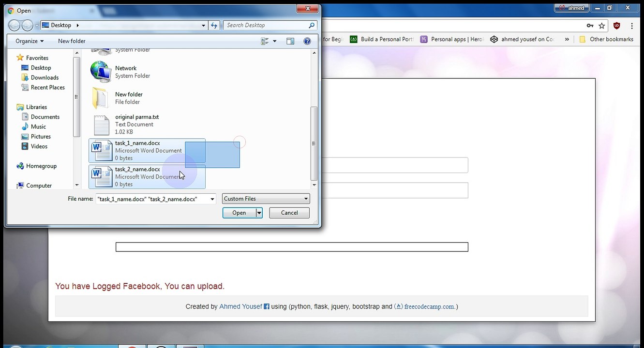Open the File name history dropdown
The height and width of the screenshot is (348, 644).
coord(212,199)
